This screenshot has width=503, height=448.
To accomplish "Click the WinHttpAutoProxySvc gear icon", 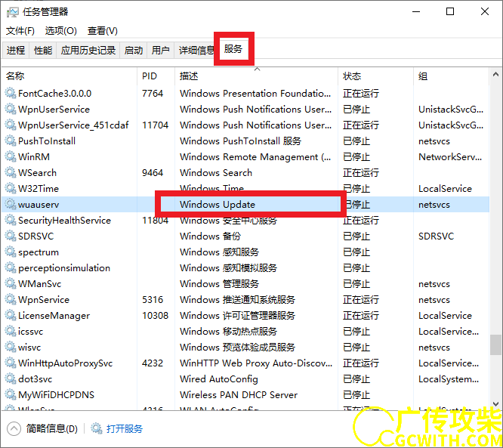I will [x=11, y=363].
